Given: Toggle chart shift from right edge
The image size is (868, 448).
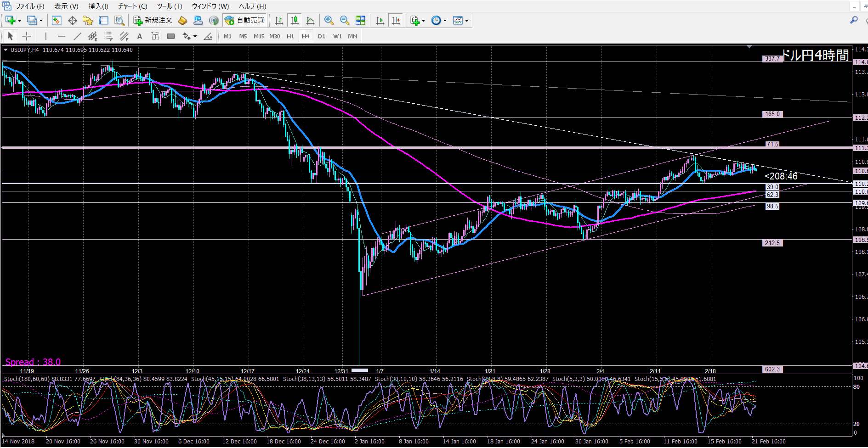Looking at the screenshot, I should tap(396, 20).
